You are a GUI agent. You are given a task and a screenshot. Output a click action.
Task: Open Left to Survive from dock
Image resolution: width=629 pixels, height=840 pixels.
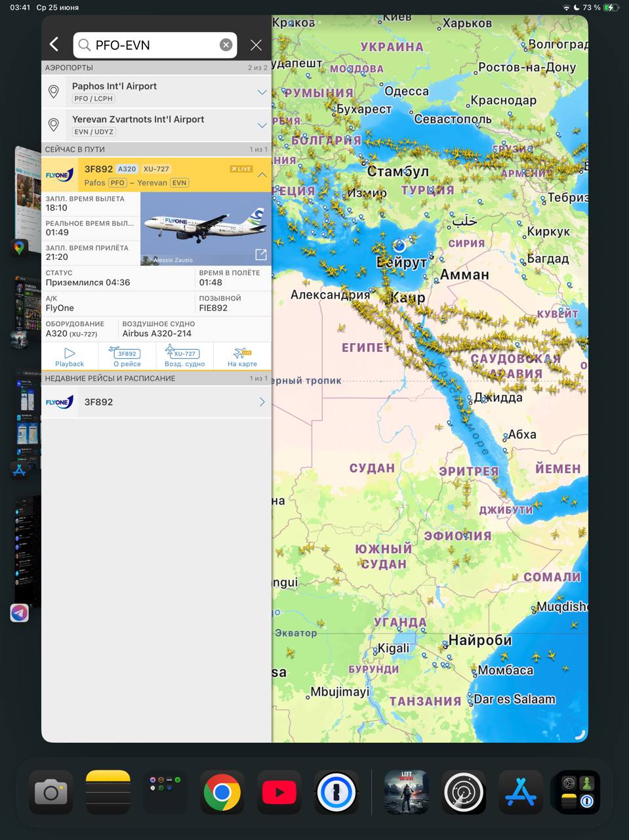[x=407, y=792]
